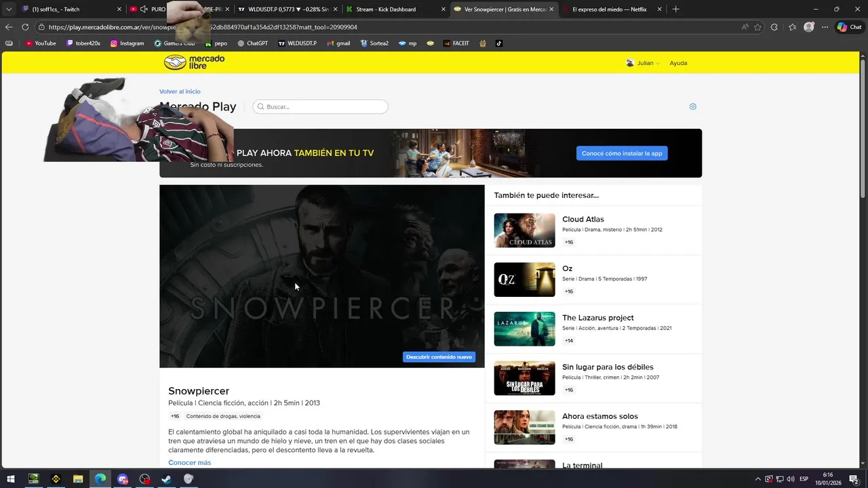Open the gmail bookmark

[x=338, y=43]
